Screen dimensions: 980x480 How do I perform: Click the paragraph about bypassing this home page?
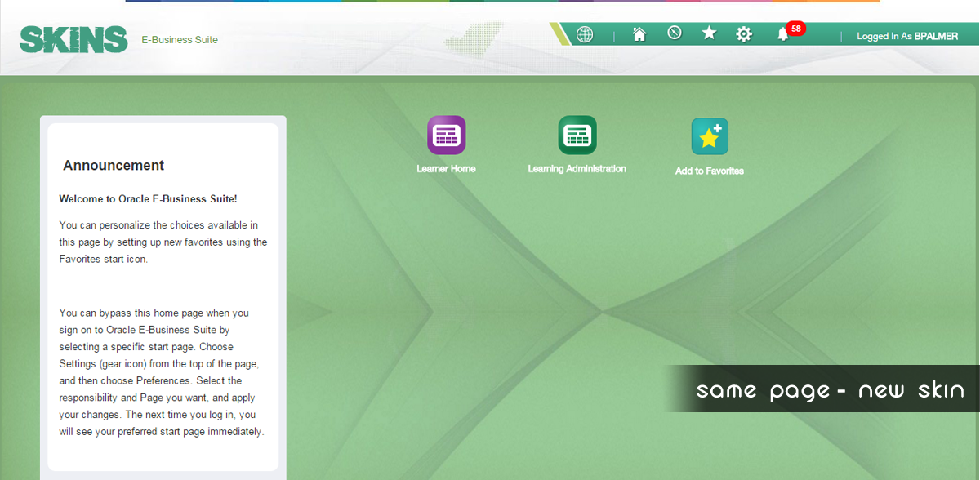coord(162,372)
